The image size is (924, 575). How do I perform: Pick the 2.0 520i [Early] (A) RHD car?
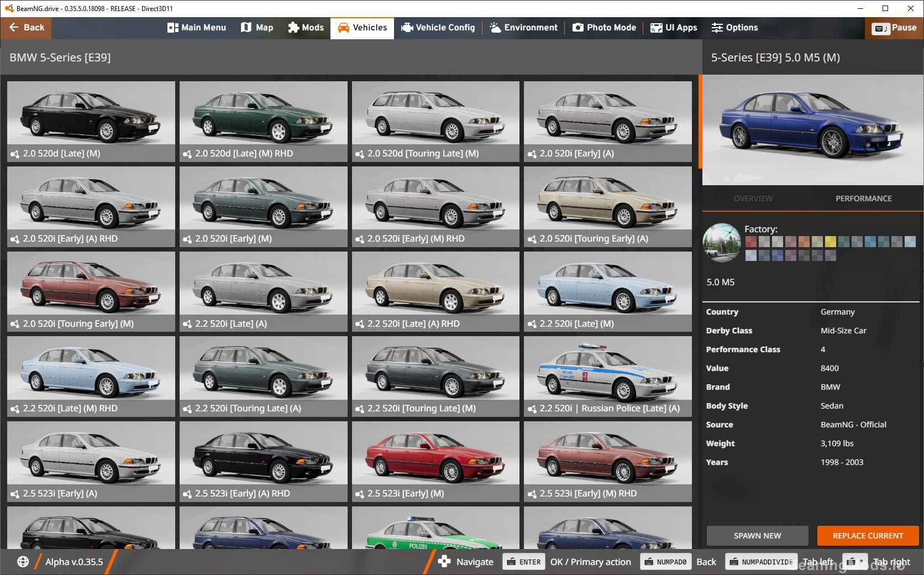[x=91, y=207]
